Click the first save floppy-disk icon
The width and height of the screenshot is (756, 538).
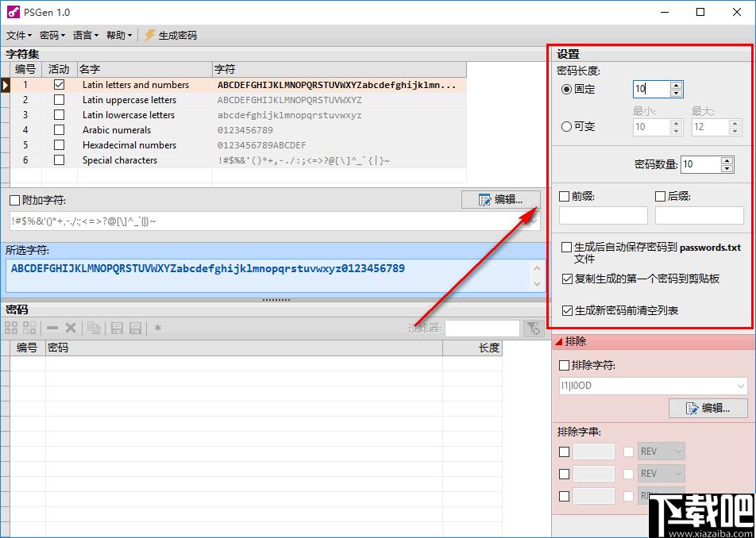(x=118, y=328)
